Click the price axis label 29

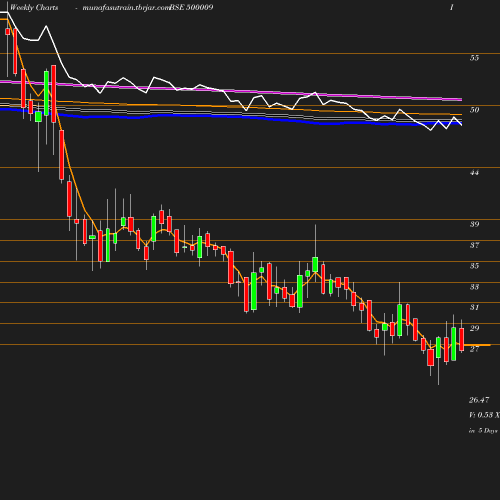click(474, 328)
